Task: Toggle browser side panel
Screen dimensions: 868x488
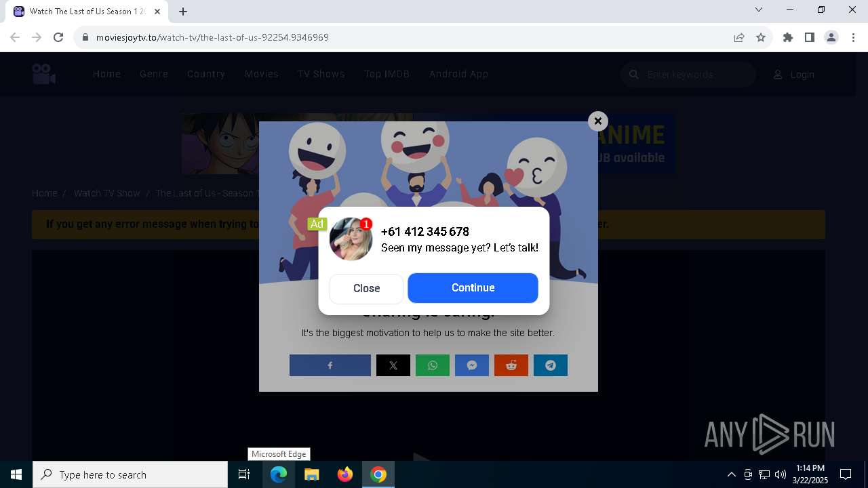Action: [810, 37]
